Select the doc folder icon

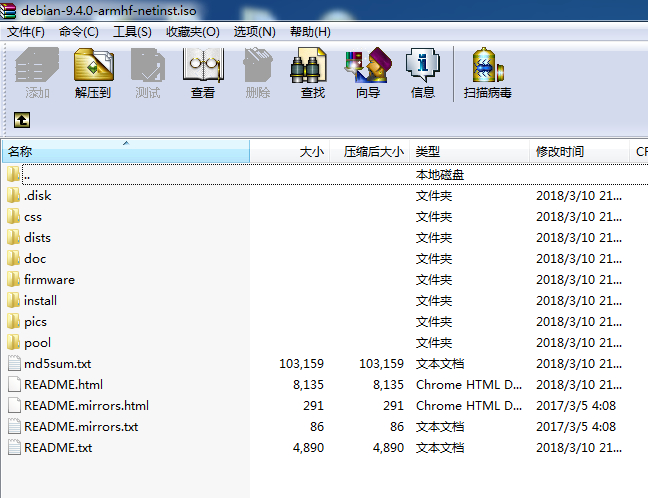pyautogui.click(x=13, y=259)
